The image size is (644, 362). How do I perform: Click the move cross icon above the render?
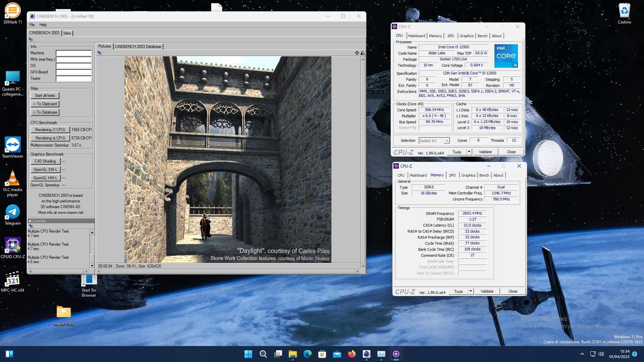tap(357, 53)
